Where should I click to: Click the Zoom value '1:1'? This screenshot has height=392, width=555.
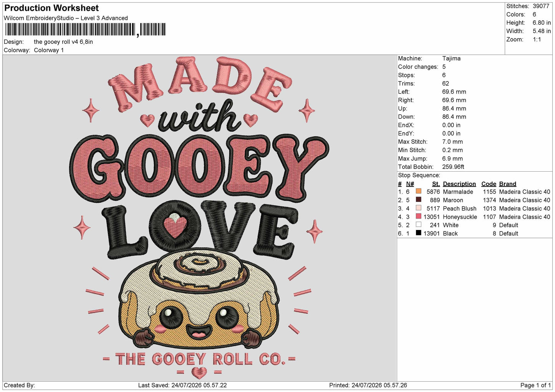point(537,40)
